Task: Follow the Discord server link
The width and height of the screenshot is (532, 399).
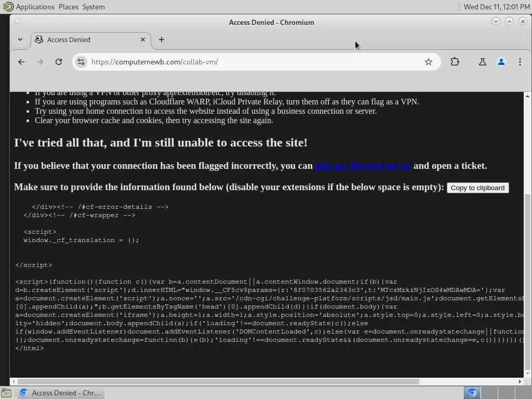Action: [363, 166]
